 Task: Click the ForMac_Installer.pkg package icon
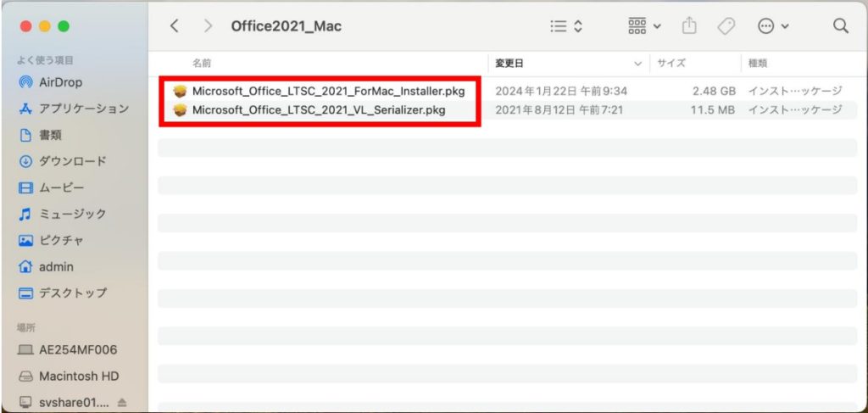(x=180, y=92)
